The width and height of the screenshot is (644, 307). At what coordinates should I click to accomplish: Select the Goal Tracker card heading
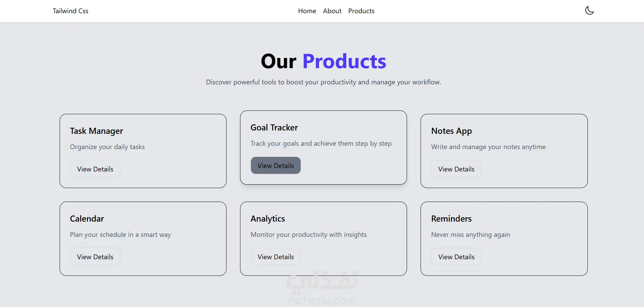[274, 127]
